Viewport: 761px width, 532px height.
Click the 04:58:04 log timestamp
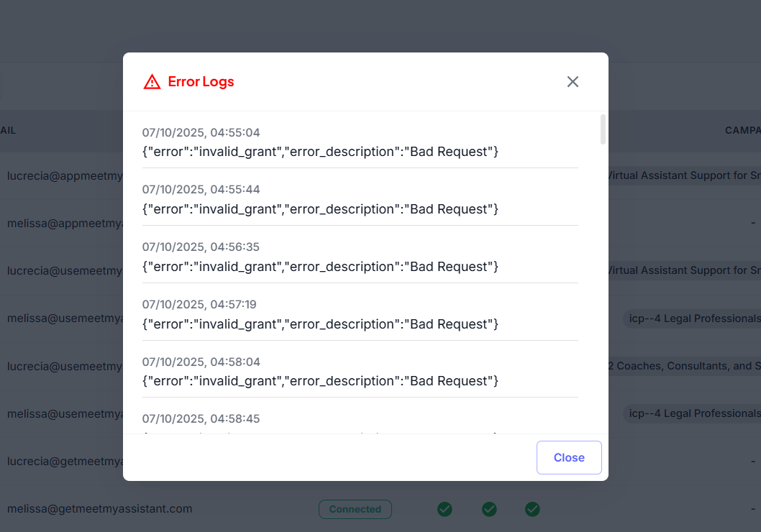point(201,362)
